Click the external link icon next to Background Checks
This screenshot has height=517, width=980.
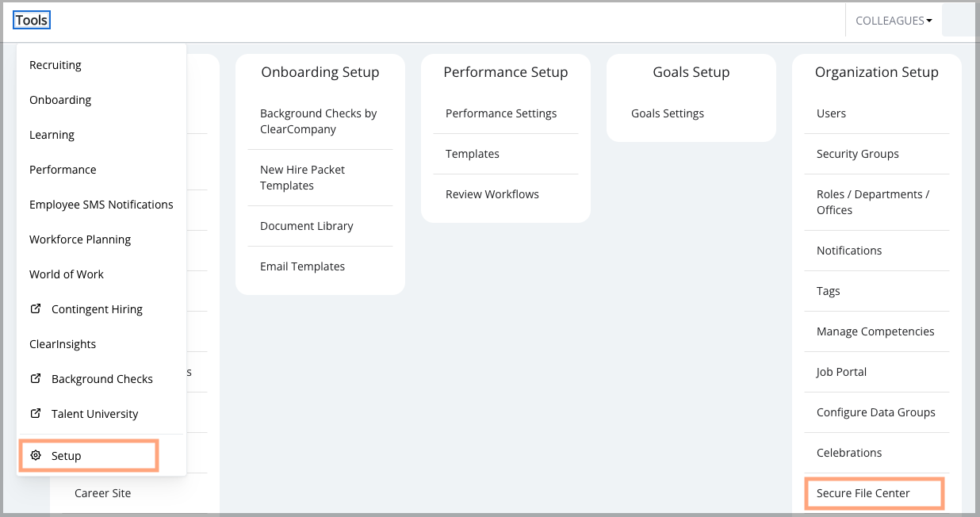(35, 378)
